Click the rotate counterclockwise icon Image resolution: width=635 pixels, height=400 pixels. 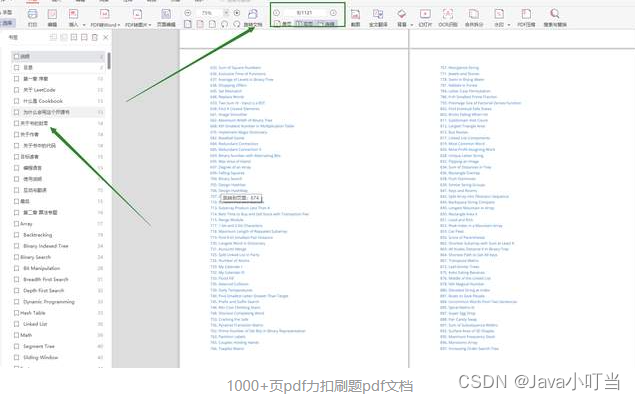click(x=224, y=24)
